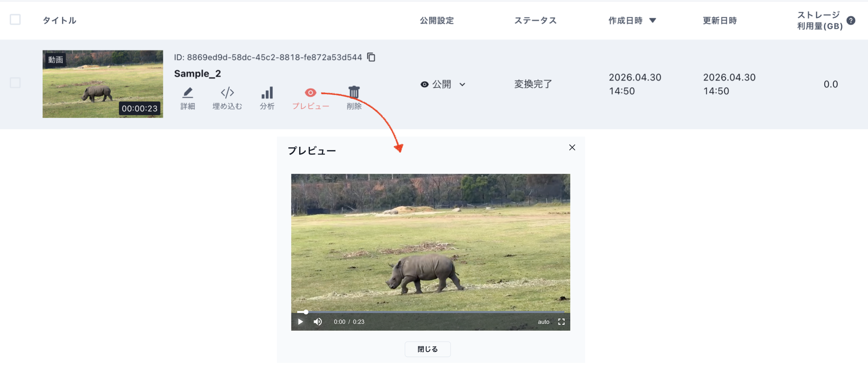Open the storage usage help question icon
Screen dimensions: 868x368
[851, 21]
